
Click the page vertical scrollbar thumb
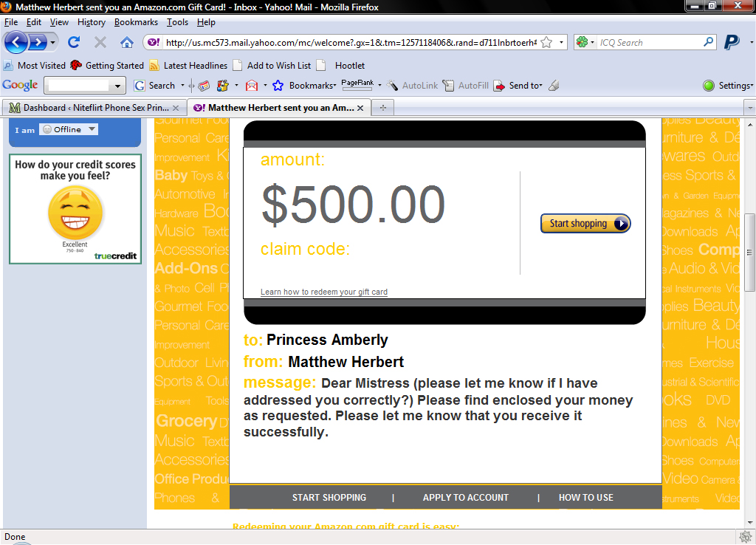click(x=749, y=253)
